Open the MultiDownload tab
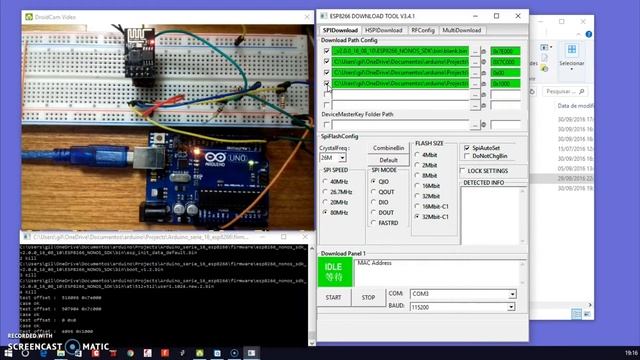This screenshot has width=640, height=360. point(462,30)
